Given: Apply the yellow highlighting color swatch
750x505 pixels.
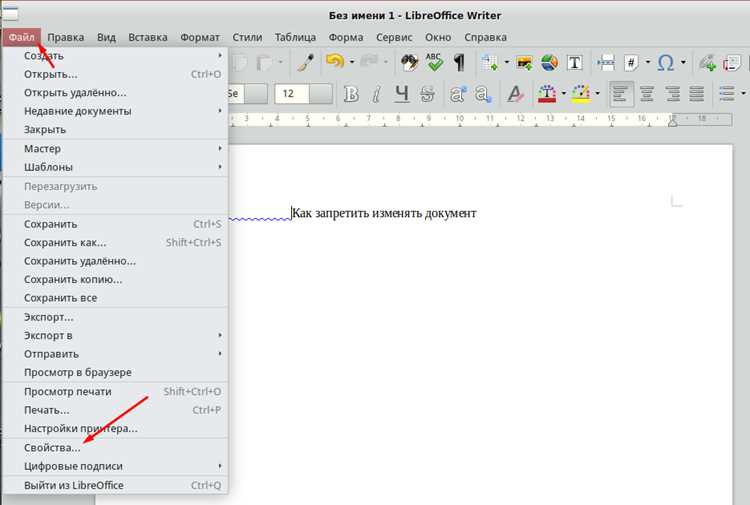Looking at the screenshot, I should pos(581,94).
